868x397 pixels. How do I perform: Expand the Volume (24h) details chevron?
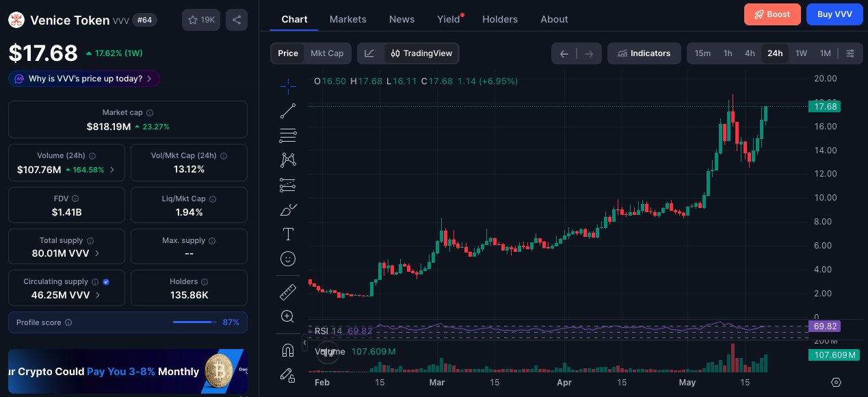tap(112, 170)
